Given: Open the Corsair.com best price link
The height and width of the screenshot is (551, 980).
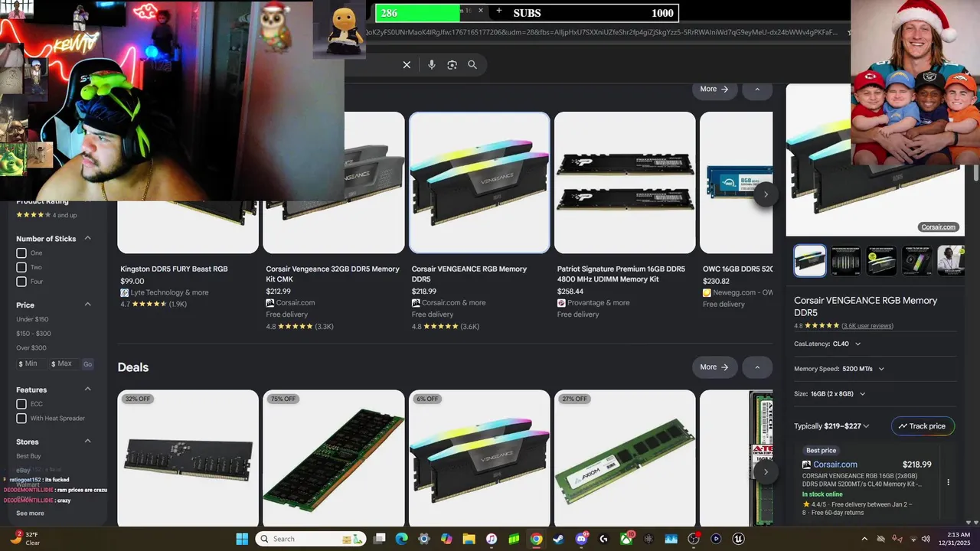Looking at the screenshot, I should pos(835,465).
